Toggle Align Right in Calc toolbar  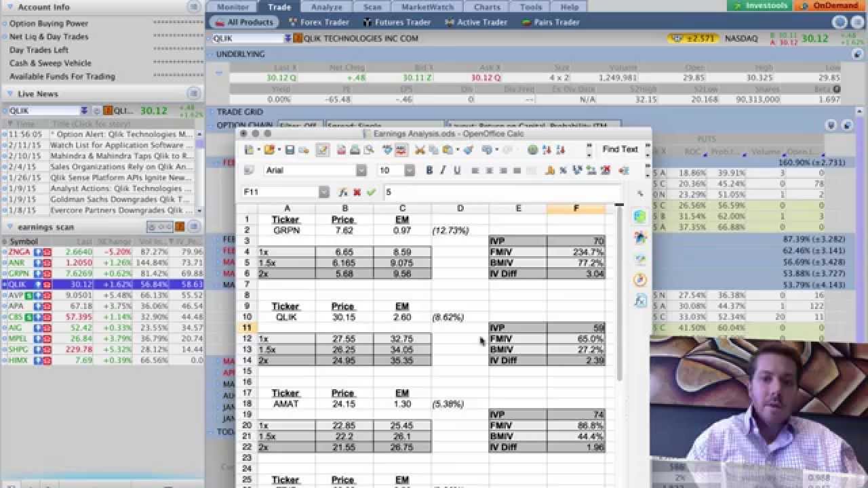click(x=503, y=170)
